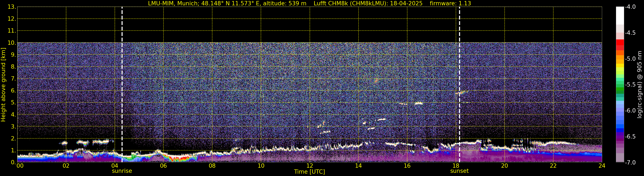Image resolution: width=644 pixels, height=176 pixels.
Task: Click the '08' tick on the time axis
Action: [212, 166]
